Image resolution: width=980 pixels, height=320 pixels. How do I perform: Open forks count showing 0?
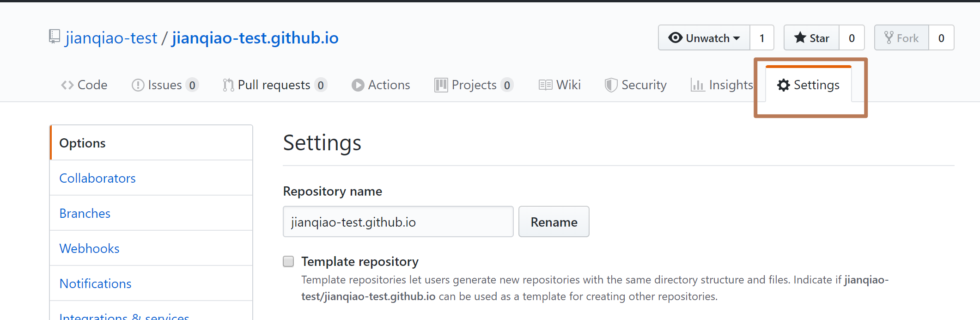(x=941, y=37)
